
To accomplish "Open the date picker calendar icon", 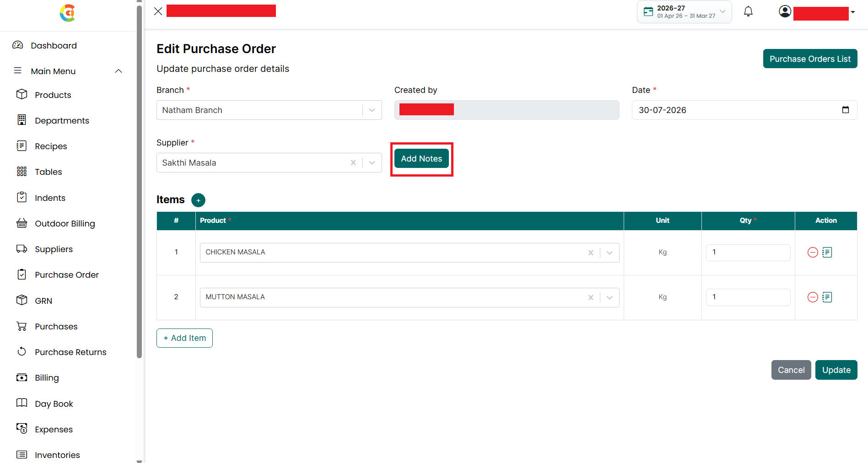I will point(845,110).
